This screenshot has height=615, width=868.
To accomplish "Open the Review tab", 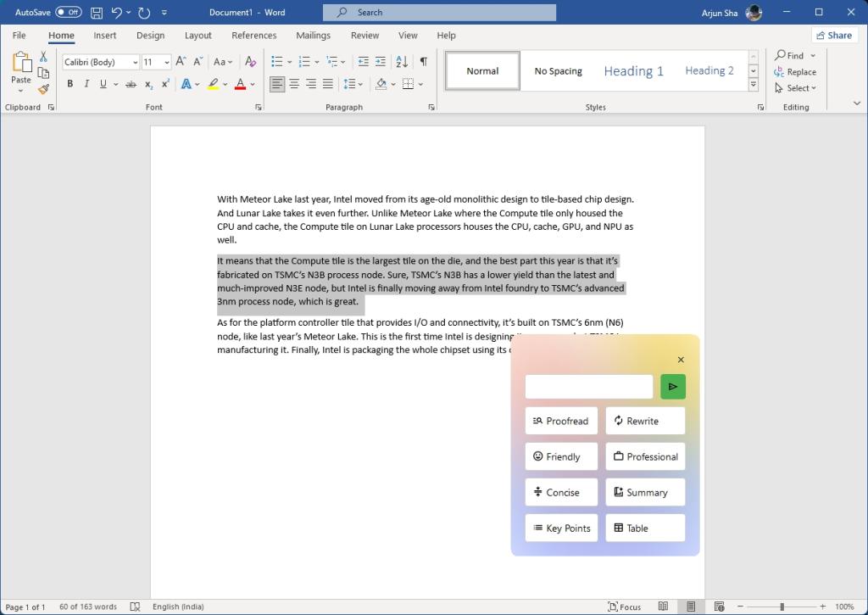I will (364, 35).
